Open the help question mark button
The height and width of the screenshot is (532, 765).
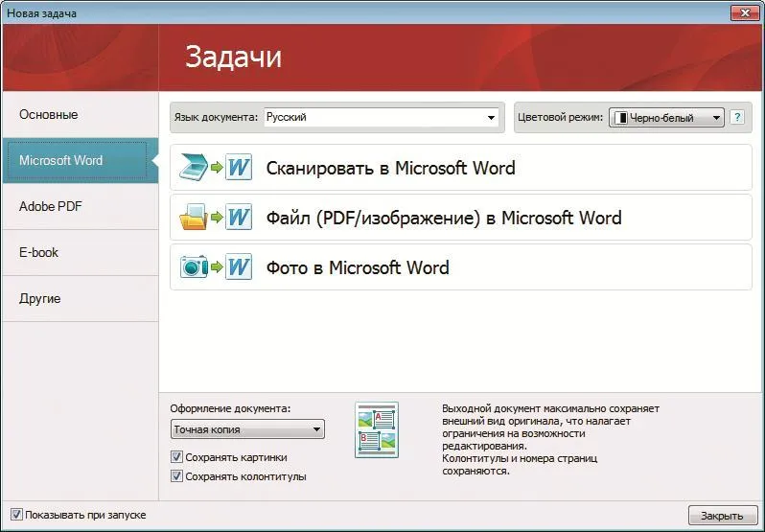737,117
